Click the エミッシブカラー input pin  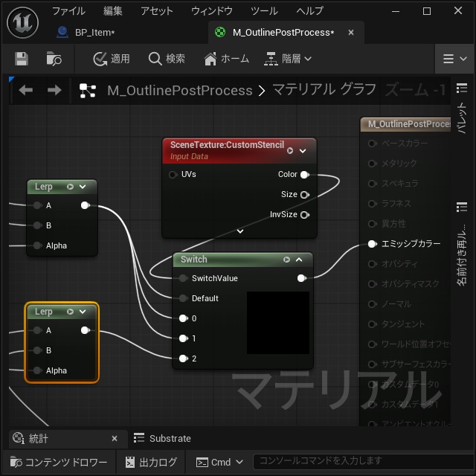click(372, 244)
